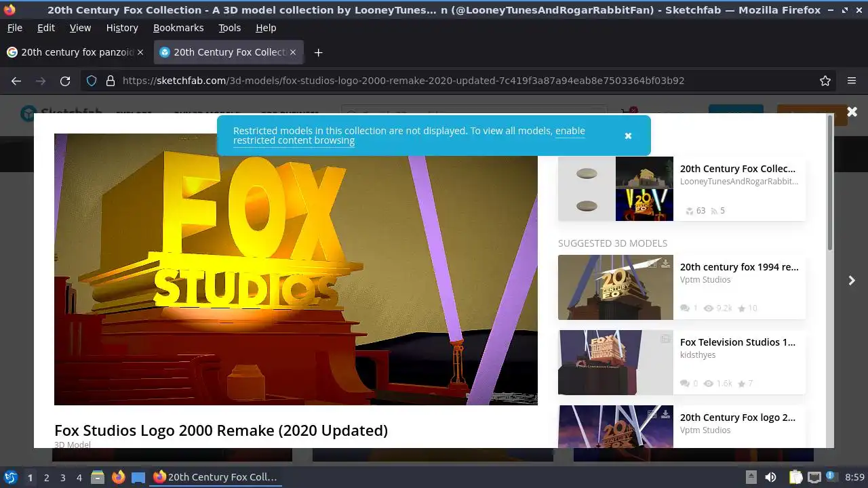Click network tray icon

click(x=814, y=477)
